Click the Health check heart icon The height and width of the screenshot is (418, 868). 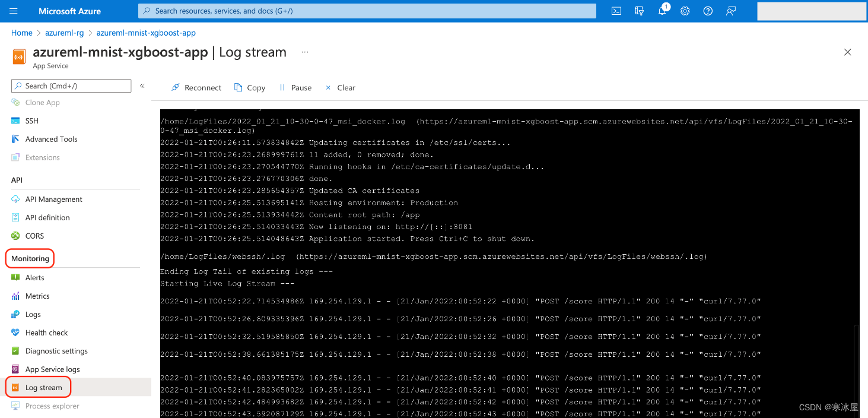click(15, 332)
